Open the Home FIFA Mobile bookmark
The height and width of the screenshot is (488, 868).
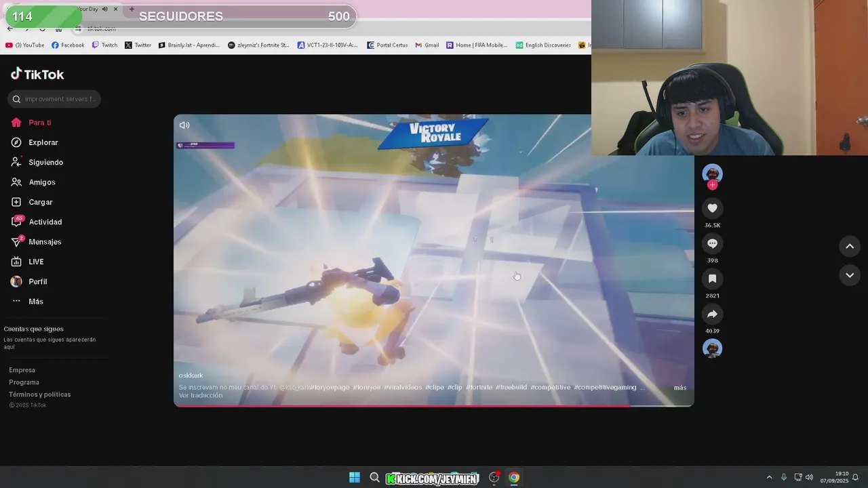coord(477,45)
